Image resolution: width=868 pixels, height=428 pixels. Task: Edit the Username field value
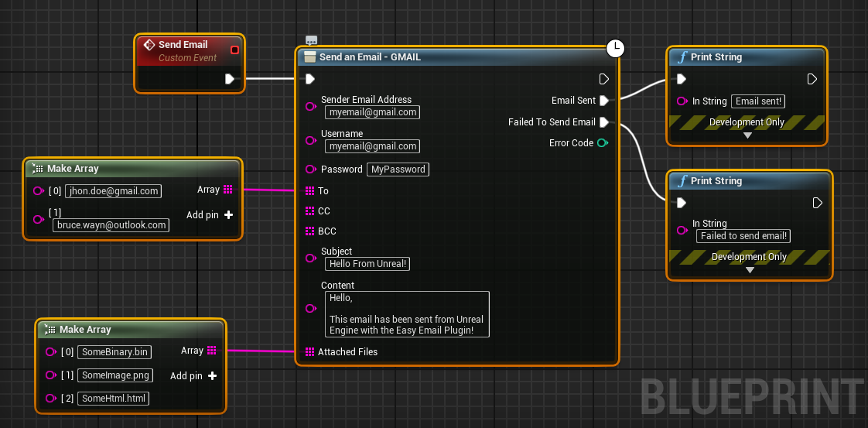(x=372, y=146)
